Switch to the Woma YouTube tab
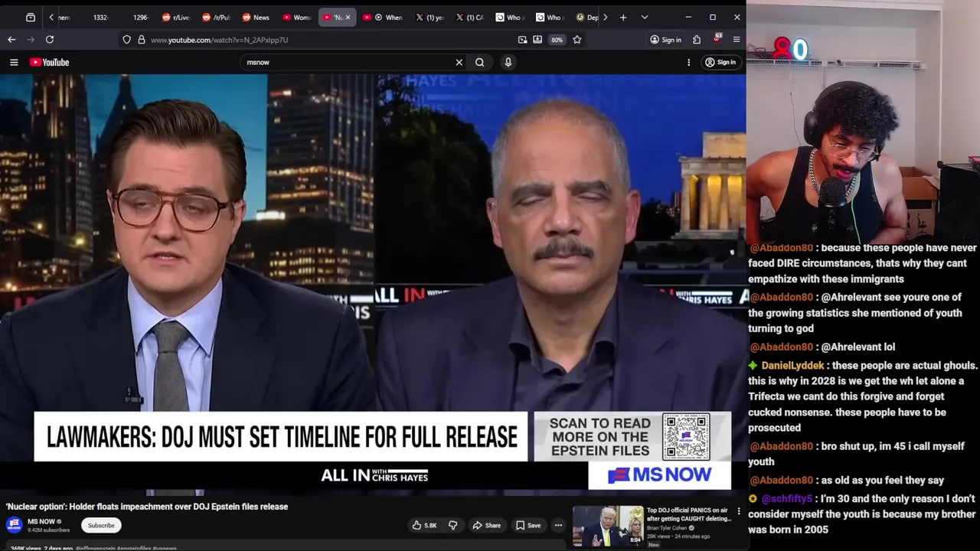This screenshot has width=980, height=551. click(296, 17)
